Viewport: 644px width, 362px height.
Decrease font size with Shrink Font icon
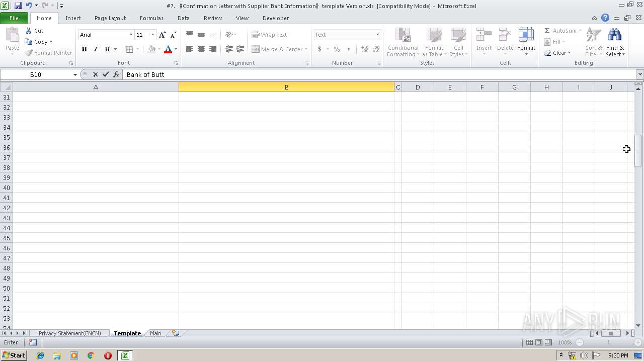click(x=173, y=35)
